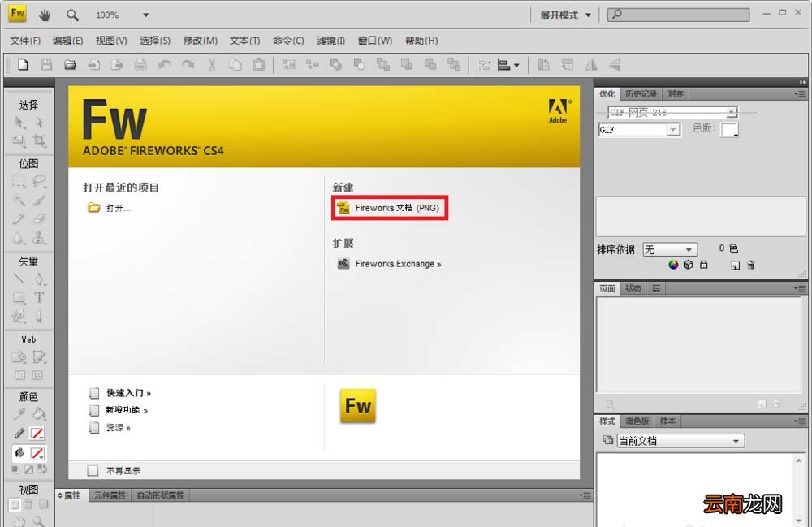
Task: Click the Paste clipboard icon
Action: tap(259, 65)
